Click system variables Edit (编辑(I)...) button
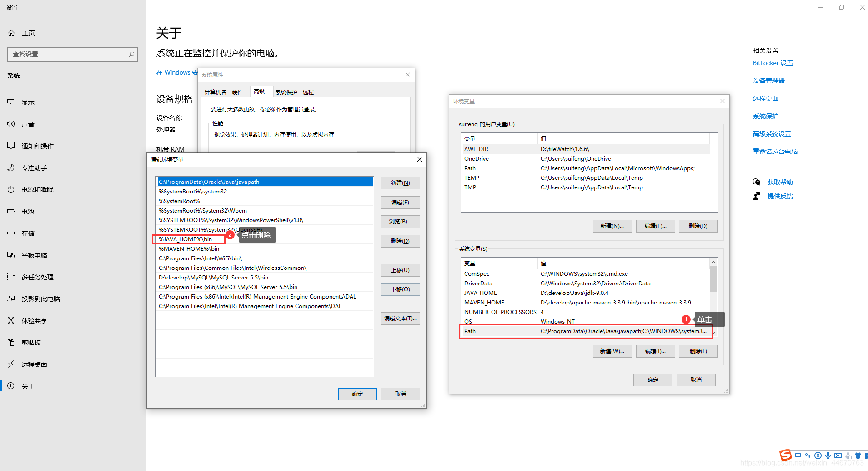 (x=655, y=351)
